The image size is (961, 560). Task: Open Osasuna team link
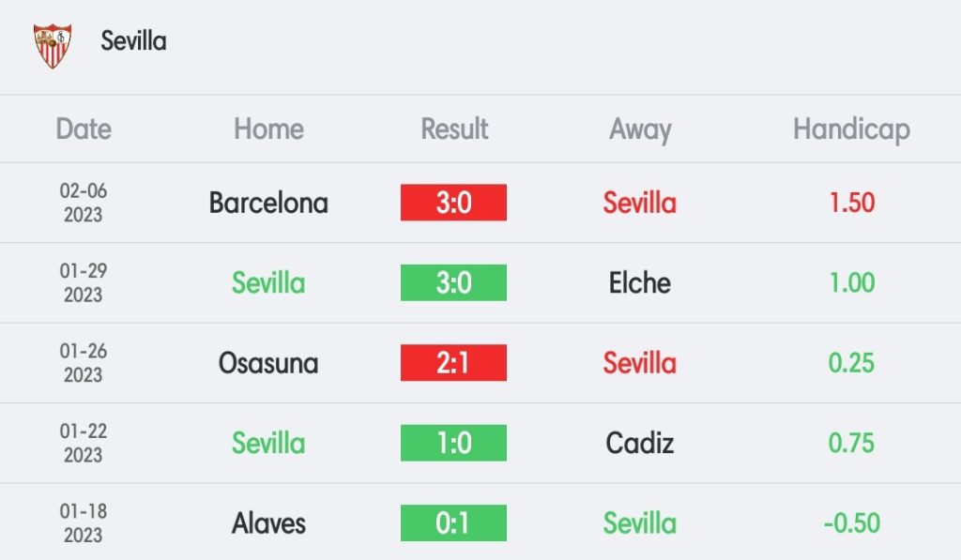(268, 363)
